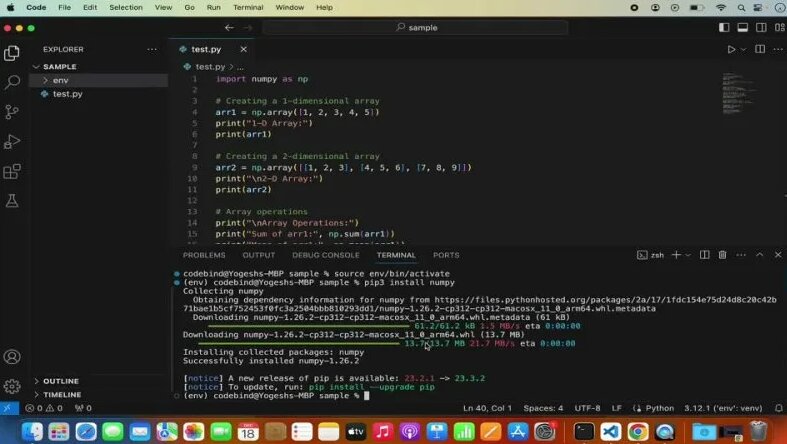Change end of line sequence LF

[x=616, y=408]
